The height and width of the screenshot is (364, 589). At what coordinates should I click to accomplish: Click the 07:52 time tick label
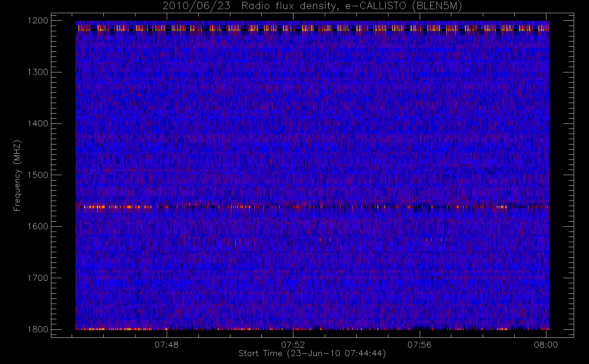[293, 345]
